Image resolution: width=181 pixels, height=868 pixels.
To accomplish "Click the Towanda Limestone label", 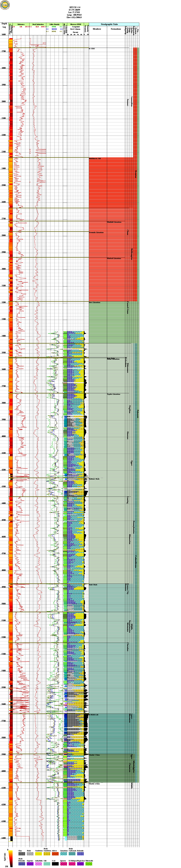I will pyautogui.click(x=96, y=233).
